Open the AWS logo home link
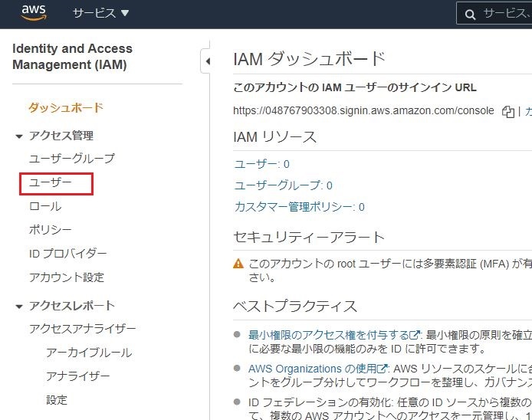The width and height of the screenshot is (532, 420). [34, 12]
